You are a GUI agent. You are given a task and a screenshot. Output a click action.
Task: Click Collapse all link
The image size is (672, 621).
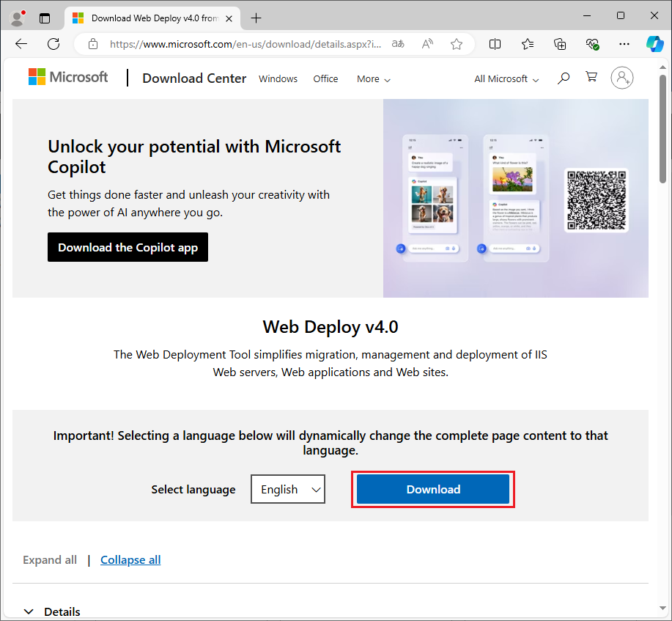[x=130, y=560]
